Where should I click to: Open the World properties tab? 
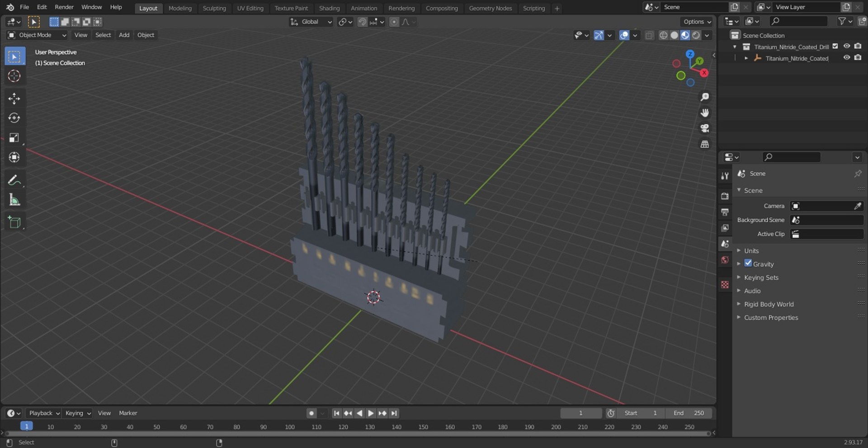tap(725, 259)
